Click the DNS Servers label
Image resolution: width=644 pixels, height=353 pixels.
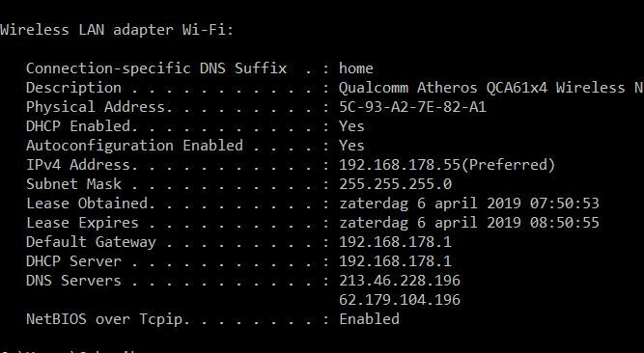click(x=73, y=281)
